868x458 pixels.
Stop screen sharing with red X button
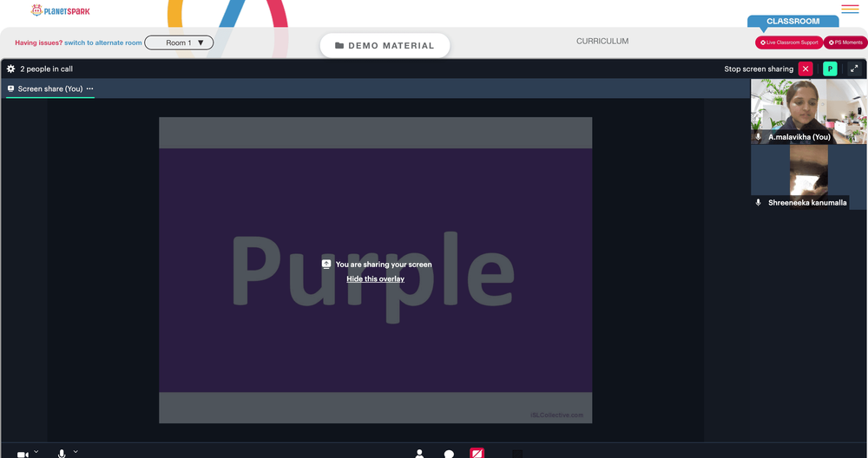coord(806,69)
